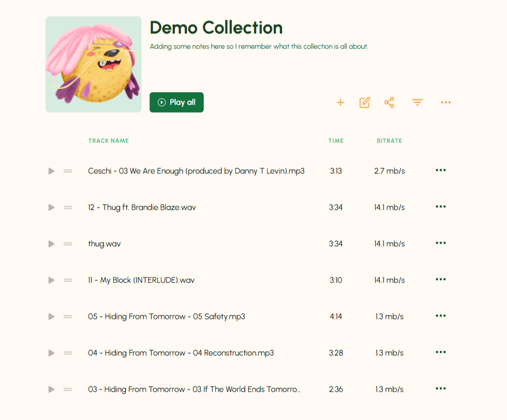Select the 11 - My Block (INTERLUDE).wav title
Viewport: 507px width, 420px height.
(141, 281)
